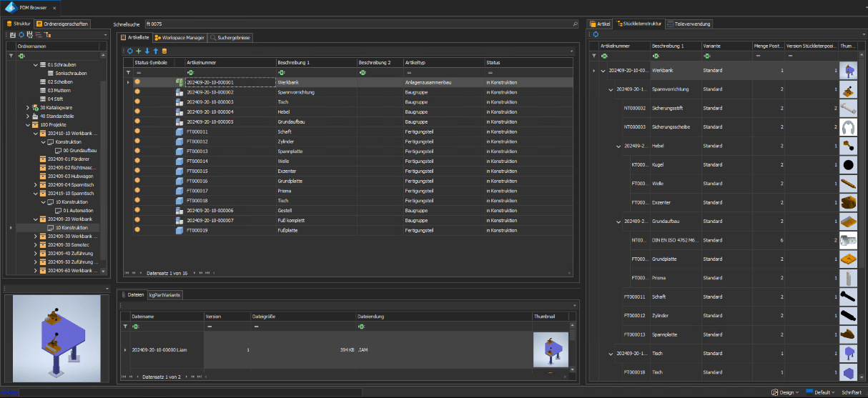868x398 pixels.
Task: Click the blue down arrow in Artikelliste toolbar
Action: click(147, 51)
